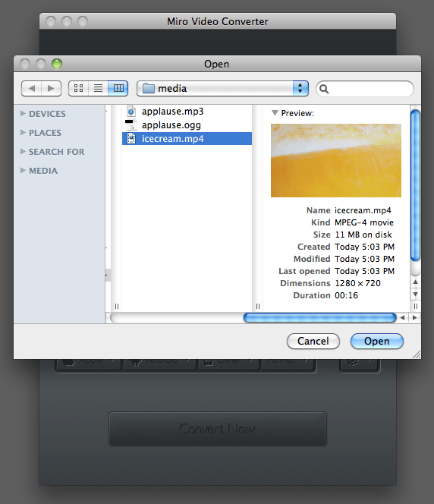Select the applause.ogg file

click(187, 124)
